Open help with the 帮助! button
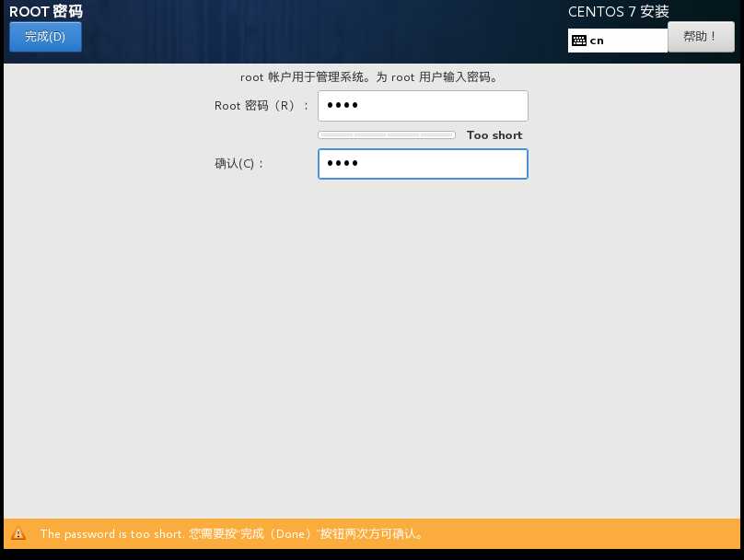 [x=701, y=37]
